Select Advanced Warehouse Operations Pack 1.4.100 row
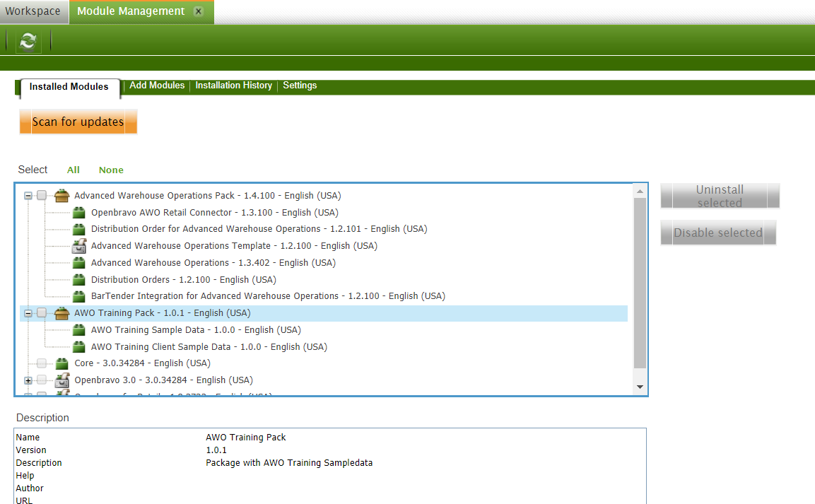The image size is (815, 504). coord(207,195)
